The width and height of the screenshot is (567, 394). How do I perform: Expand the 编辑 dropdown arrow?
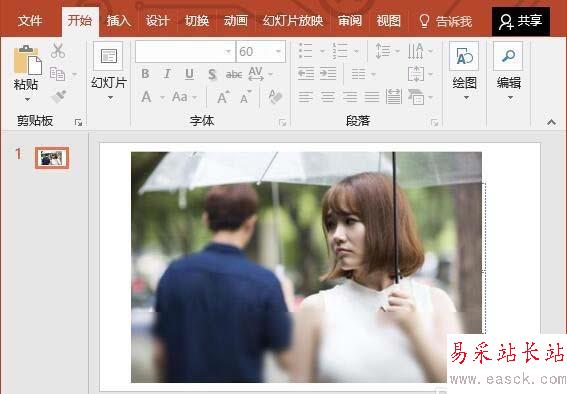click(510, 98)
